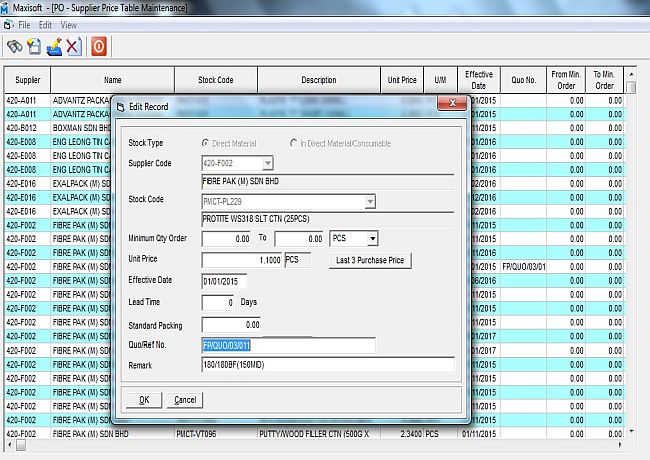Select the Direct Material radio button
The image size is (650, 460).
click(206, 144)
